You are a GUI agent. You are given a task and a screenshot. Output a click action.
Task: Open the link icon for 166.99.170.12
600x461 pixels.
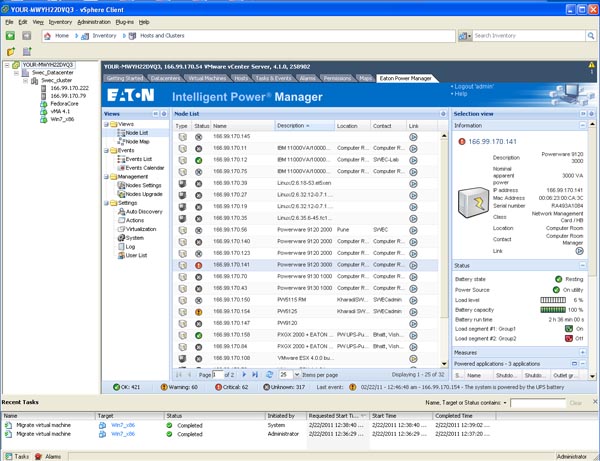413,160
